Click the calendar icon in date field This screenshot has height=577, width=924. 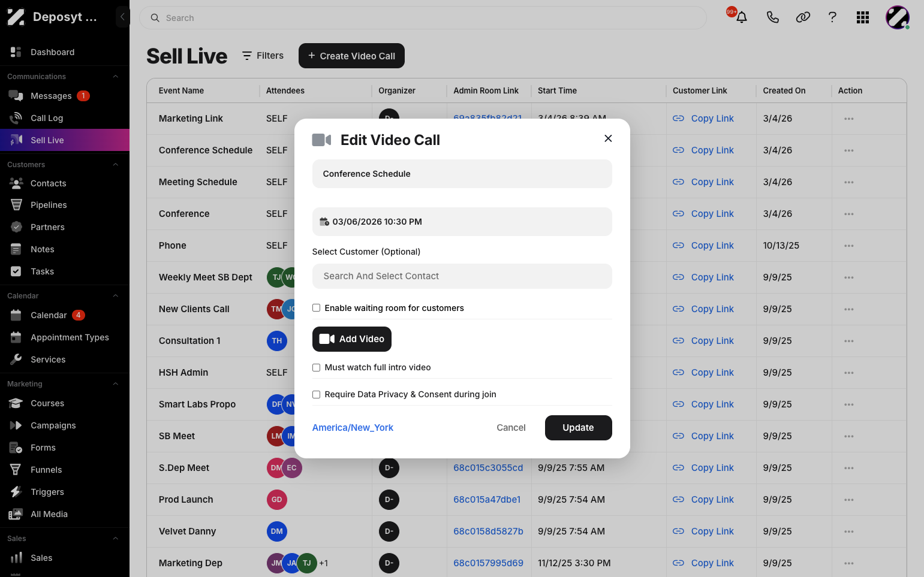click(x=324, y=222)
